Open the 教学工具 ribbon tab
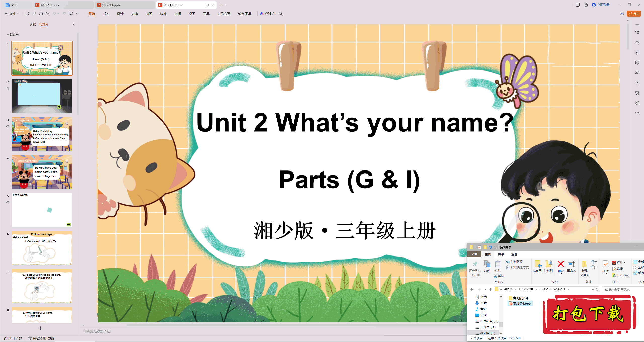 tap(245, 14)
